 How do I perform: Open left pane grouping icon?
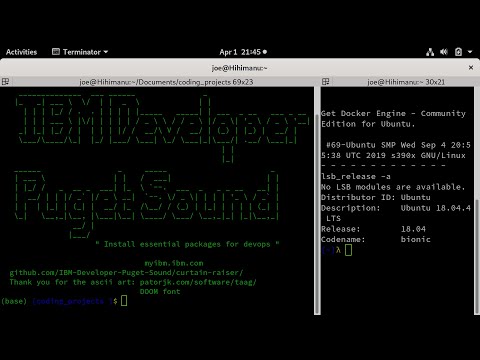[5, 82]
